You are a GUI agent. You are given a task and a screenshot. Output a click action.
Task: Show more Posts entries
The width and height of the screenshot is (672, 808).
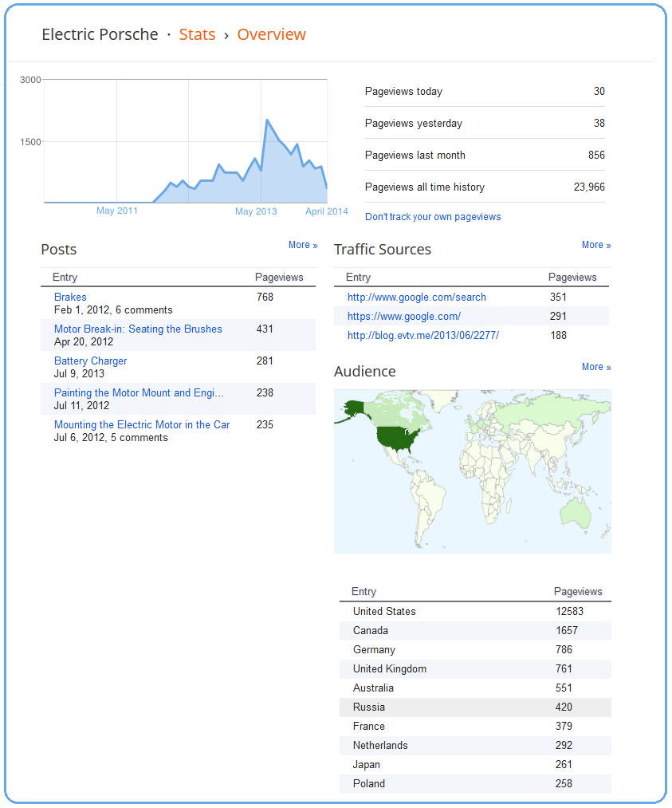(x=303, y=246)
